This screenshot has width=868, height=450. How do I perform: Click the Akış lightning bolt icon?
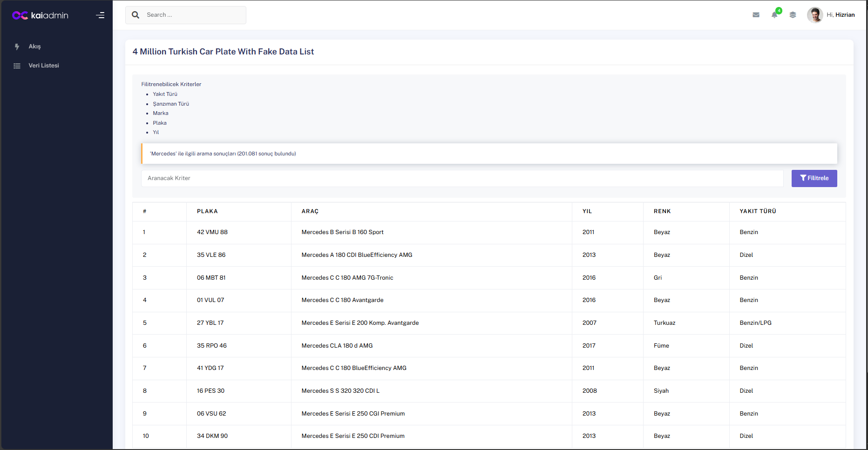(x=17, y=47)
